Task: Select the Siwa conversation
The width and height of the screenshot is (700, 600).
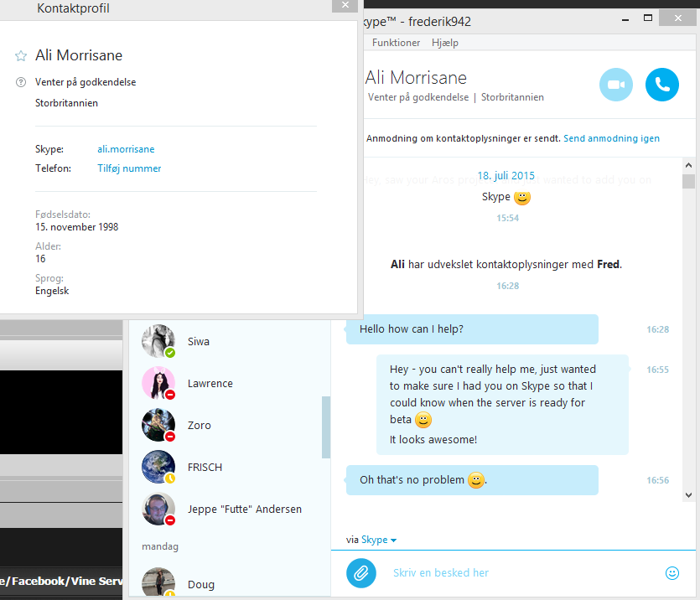Action: coord(230,341)
